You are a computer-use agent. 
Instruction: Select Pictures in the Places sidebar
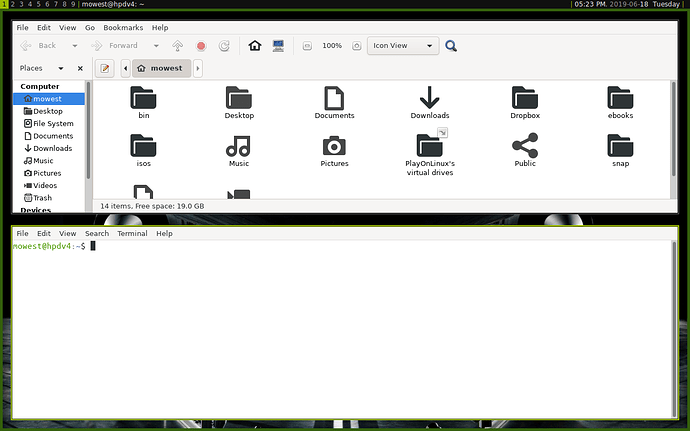point(49,173)
